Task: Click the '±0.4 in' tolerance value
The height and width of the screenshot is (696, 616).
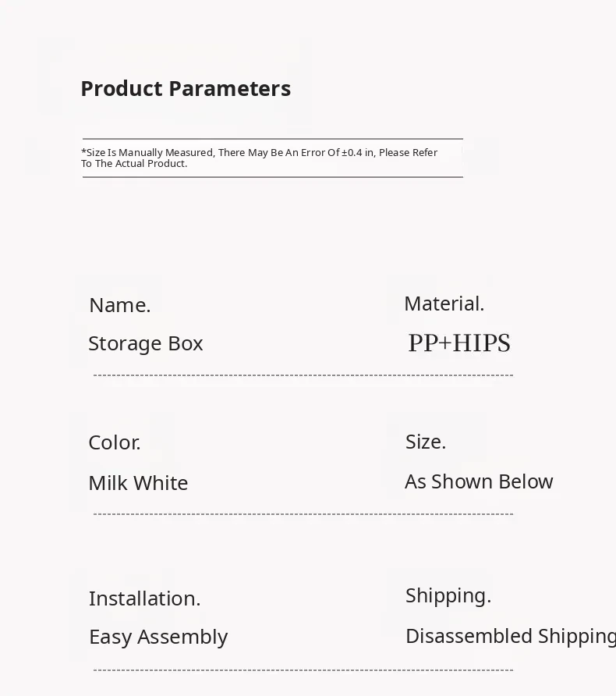Action: 358,153
